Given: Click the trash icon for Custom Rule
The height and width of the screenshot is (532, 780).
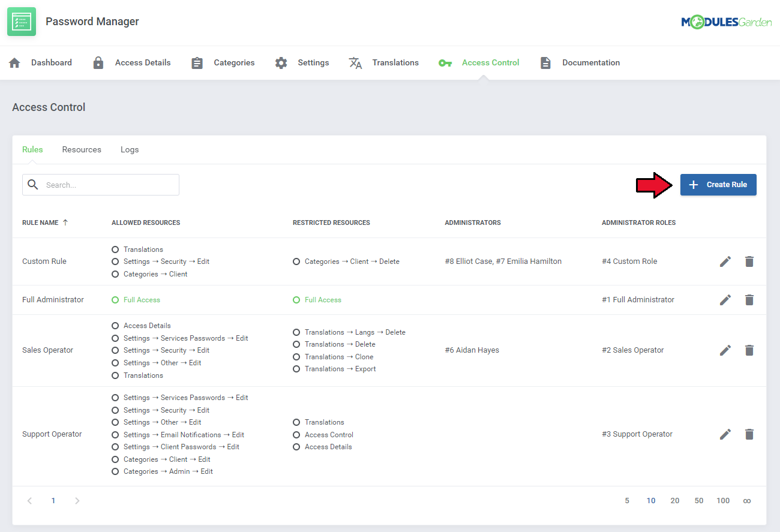Looking at the screenshot, I should click(749, 262).
